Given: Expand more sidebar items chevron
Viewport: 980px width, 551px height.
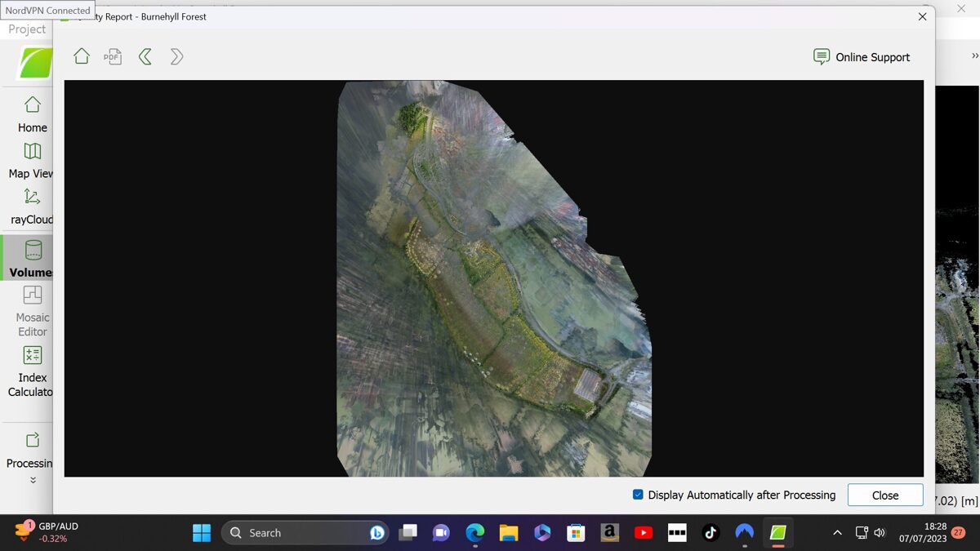Looking at the screenshot, I should point(33,480).
